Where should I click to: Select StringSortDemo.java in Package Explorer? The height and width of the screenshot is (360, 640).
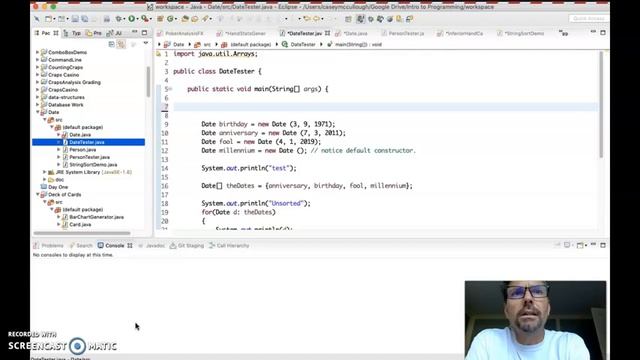tap(93, 165)
